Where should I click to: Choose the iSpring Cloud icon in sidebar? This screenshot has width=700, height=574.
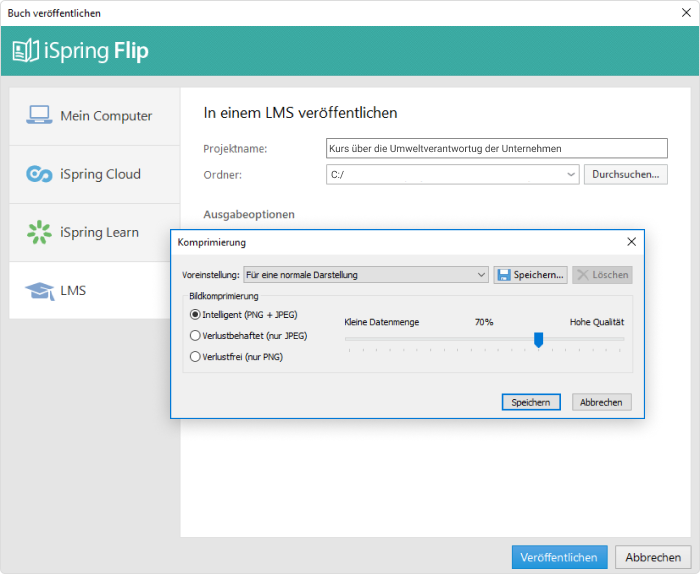[x=39, y=174]
